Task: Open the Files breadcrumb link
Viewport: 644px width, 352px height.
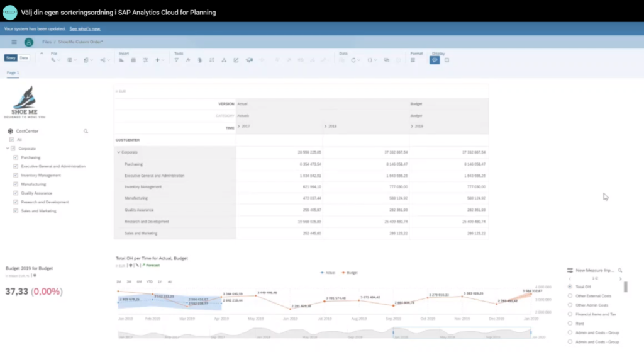Action: (x=47, y=42)
